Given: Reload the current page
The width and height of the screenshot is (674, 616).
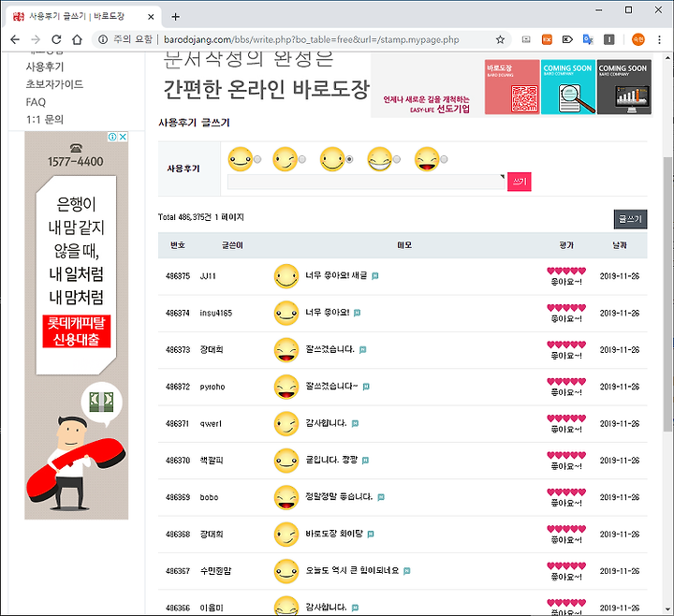Looking at the screenshot, I should [56, 39].
